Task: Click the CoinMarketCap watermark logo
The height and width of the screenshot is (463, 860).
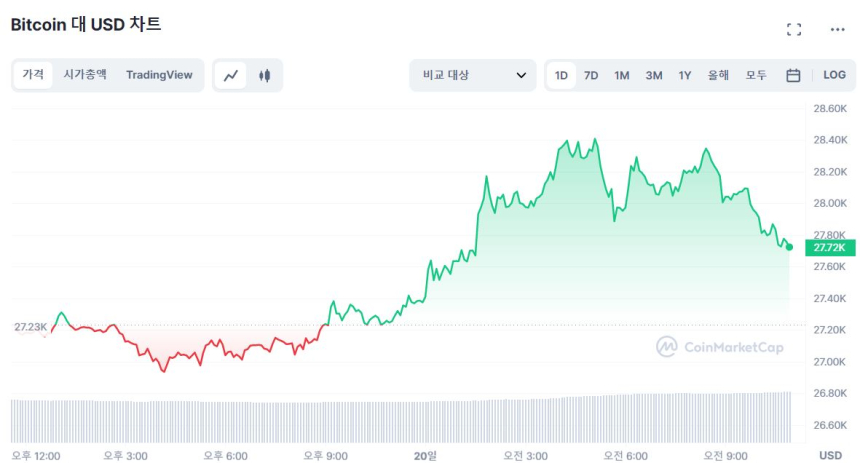Action: 720,346
